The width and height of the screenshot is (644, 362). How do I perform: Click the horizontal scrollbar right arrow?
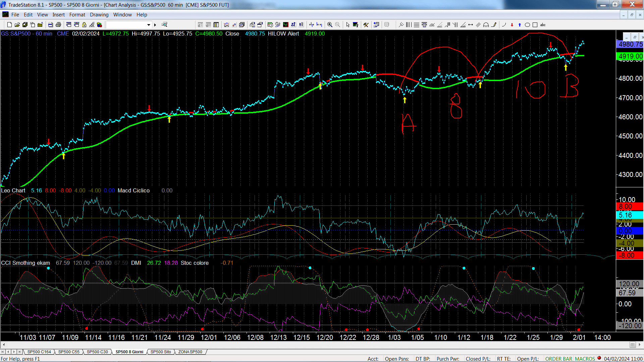640,345
